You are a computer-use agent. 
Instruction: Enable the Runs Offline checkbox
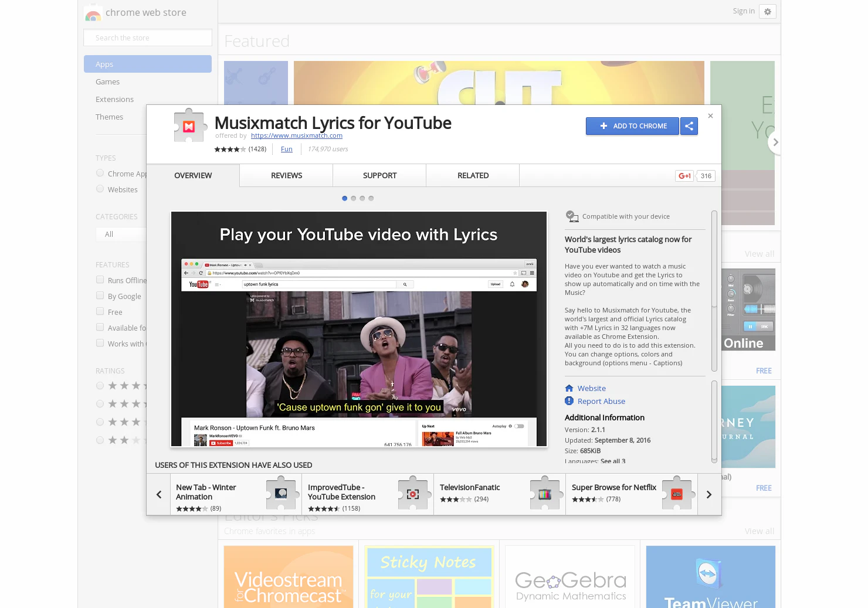100,280
